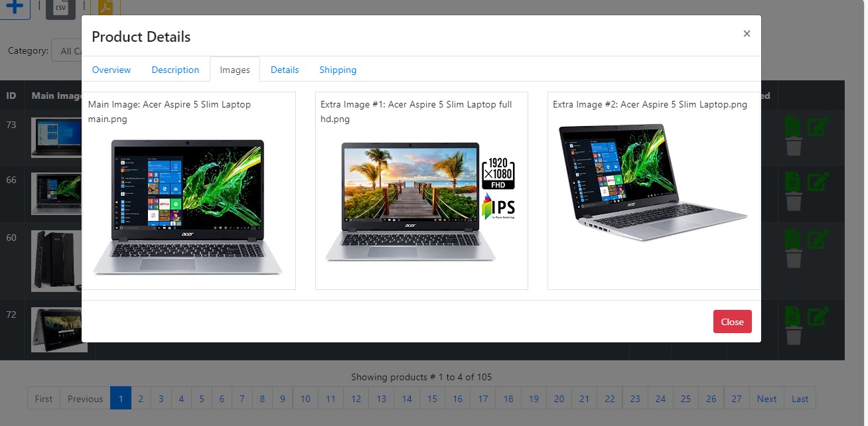868x426 pixels.
Task: Close the Product Details dialog with X
Action: tap(747, 34)
